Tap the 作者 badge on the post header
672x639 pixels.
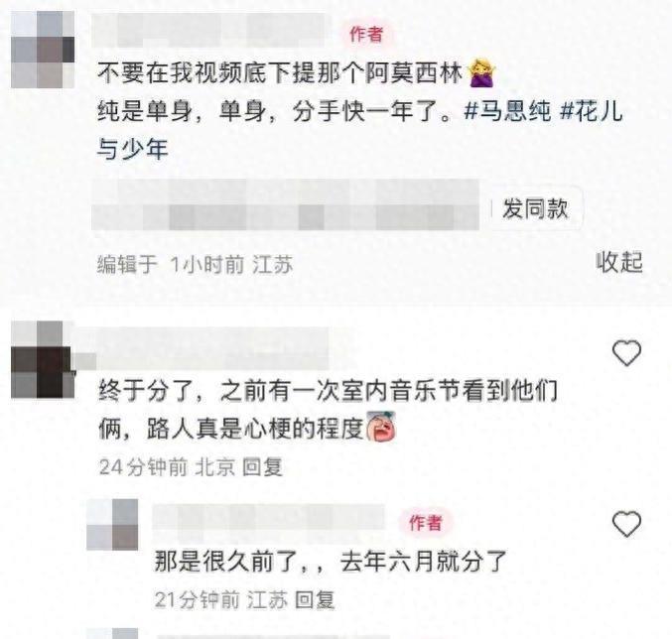pos(366,35)
